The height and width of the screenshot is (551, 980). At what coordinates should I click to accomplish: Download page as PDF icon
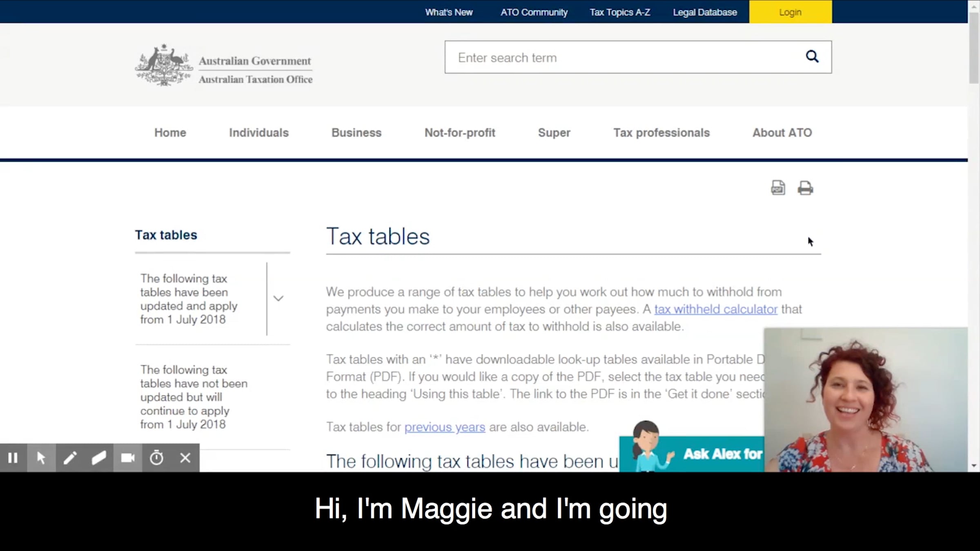(x=778, y=188)
